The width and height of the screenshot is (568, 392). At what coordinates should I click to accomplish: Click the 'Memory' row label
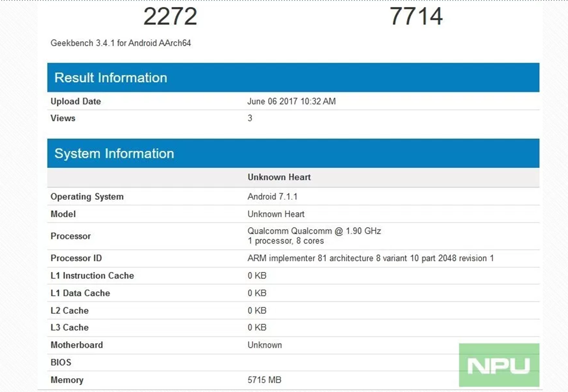(67, 380)
